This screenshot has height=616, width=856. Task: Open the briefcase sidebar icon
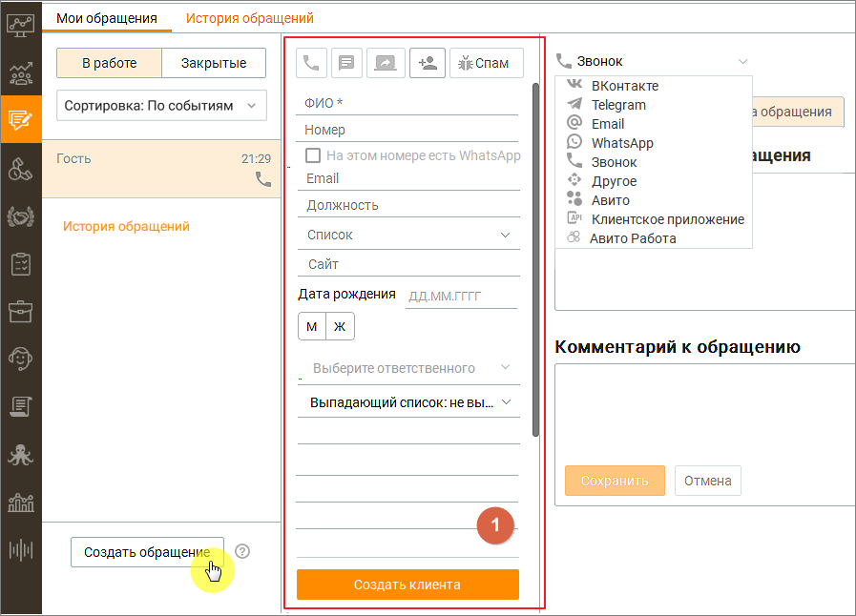pyautogui.click(x=21, y=311)
